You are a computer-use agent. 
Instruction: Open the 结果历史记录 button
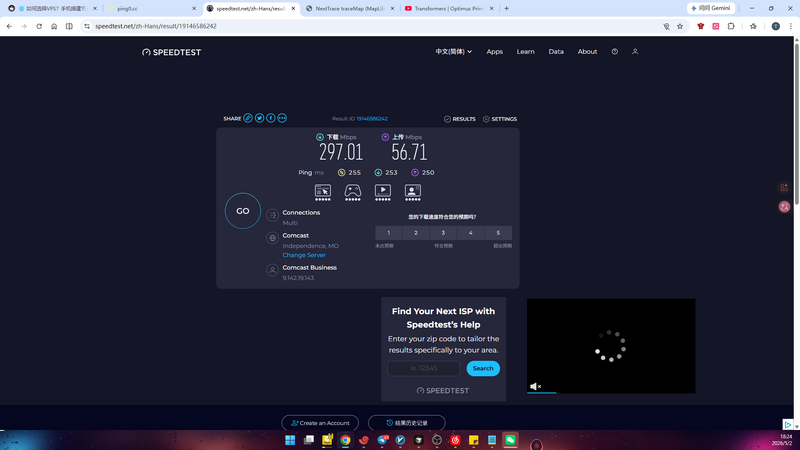pos(407,423)
